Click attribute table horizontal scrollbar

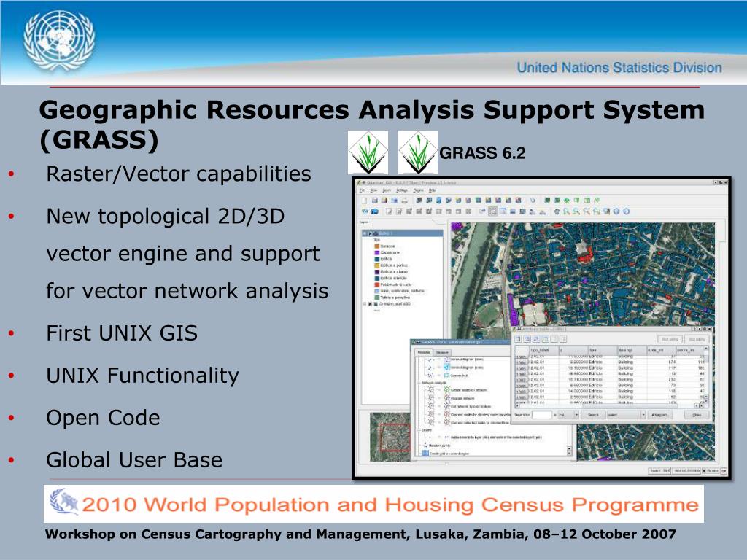click(608, 405)
